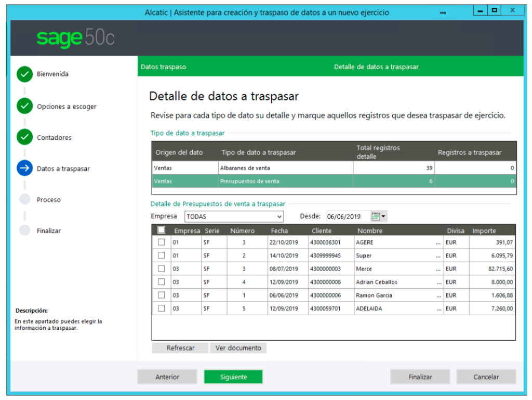
Task: Click the Total registros detalle header
Action: 378,152
